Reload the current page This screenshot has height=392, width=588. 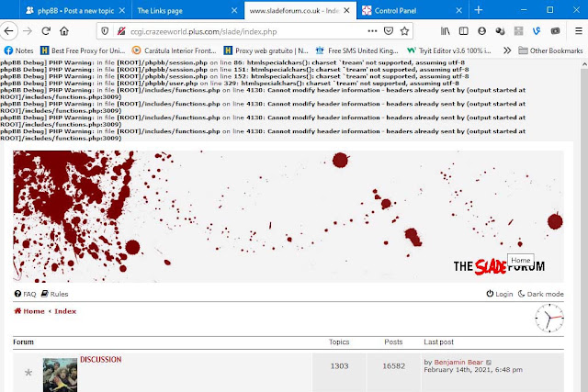coord(46,31)
